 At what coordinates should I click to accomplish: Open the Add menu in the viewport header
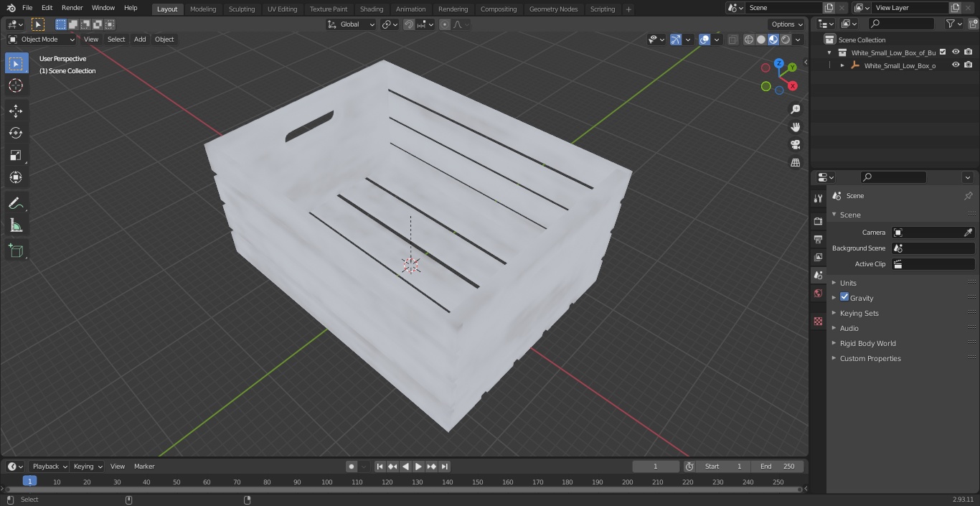[x=140, y=39]
